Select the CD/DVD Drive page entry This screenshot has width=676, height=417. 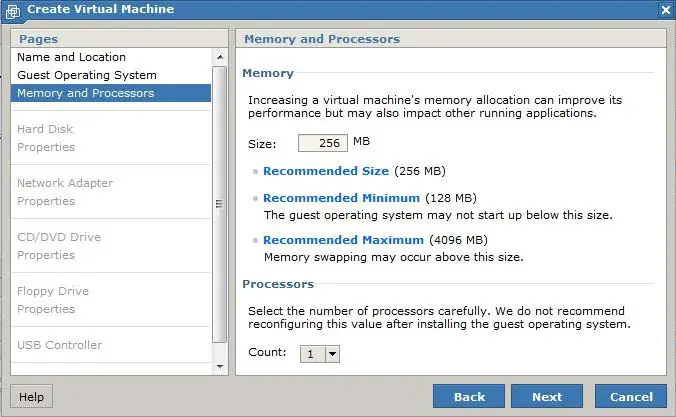[59, 237]
